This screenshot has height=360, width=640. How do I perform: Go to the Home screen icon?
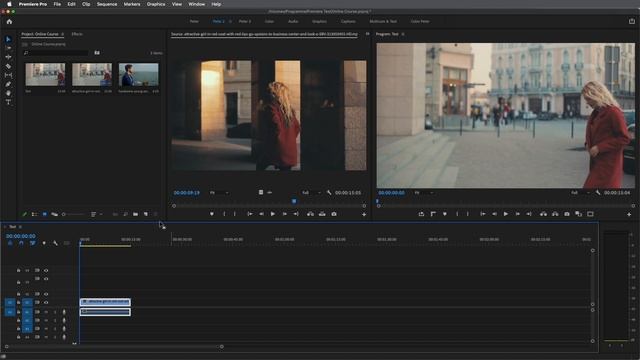(9, 22)
